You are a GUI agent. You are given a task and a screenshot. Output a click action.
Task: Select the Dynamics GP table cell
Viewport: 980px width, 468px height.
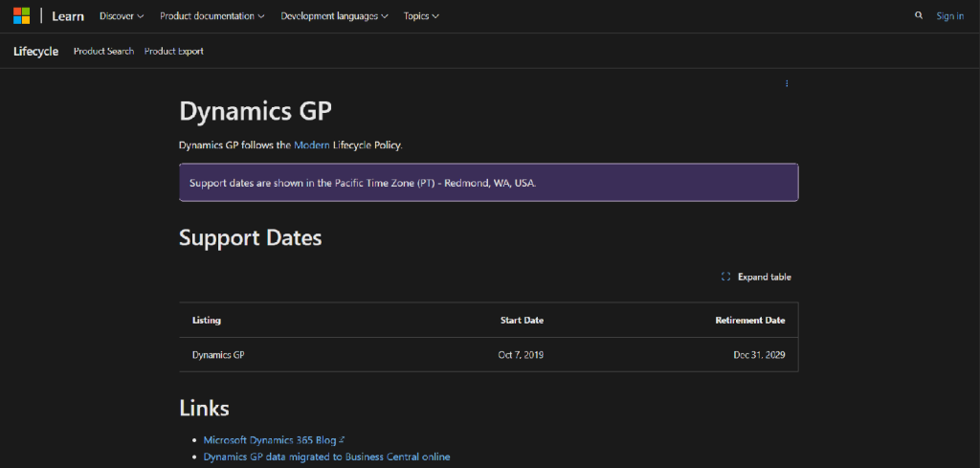pyautogui.click(x=218, y=355)
